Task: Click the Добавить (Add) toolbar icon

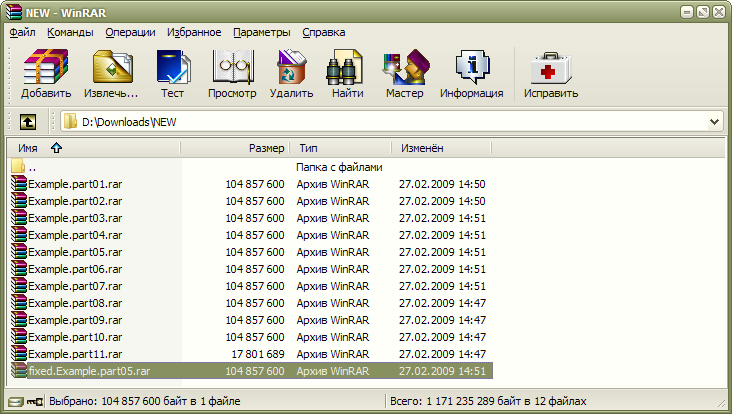Action: [45, 74]
